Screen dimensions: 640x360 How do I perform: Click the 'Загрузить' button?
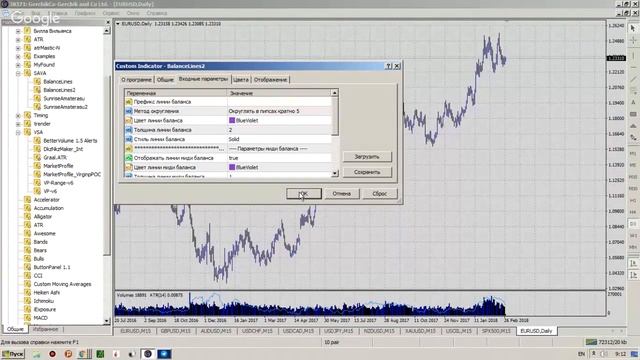367,157
